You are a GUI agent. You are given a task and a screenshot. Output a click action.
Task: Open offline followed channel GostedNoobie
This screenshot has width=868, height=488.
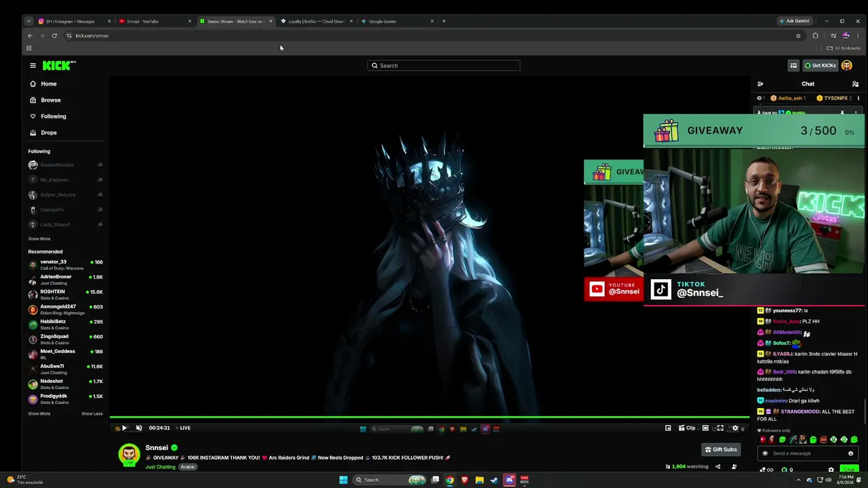pyautogui.click(x=66, y=165)
